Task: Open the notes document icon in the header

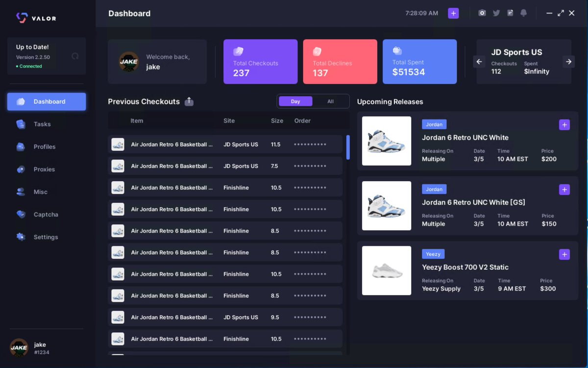Action: click(510, 13)
